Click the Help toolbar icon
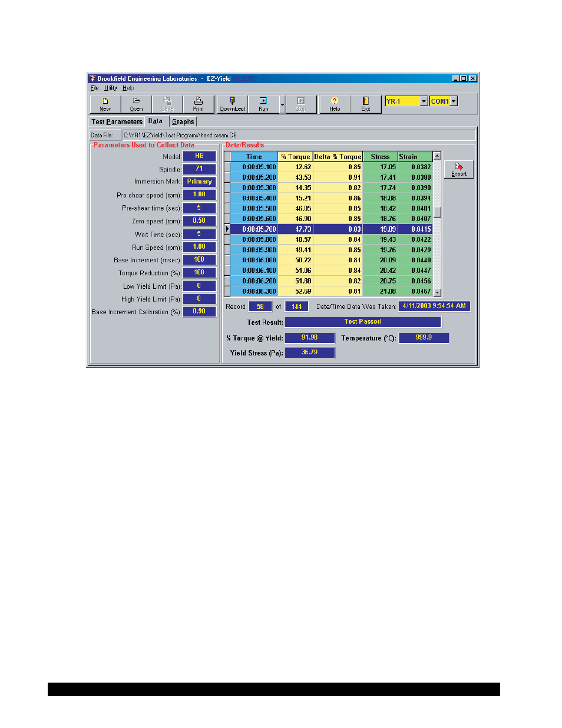 (335, 104)
